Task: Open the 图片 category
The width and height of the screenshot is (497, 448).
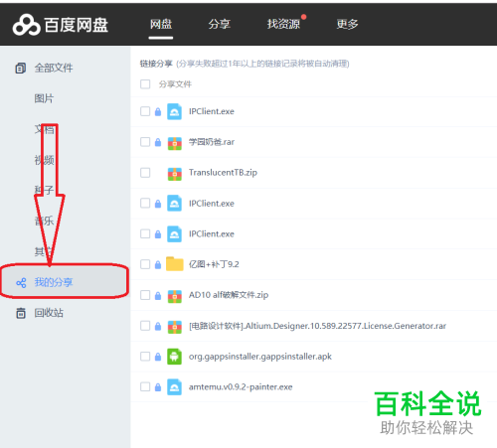Action: pyautogui.click(x=44, y=98)
